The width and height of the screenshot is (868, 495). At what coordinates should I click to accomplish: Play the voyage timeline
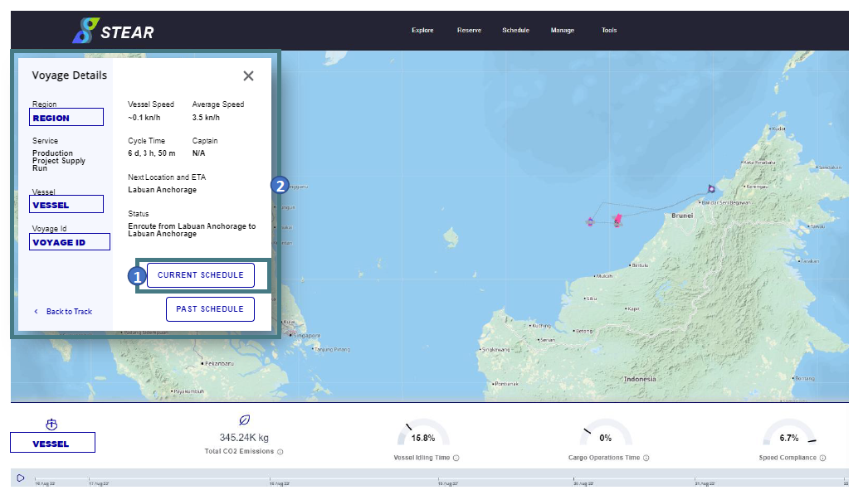[x=21, y=478]
